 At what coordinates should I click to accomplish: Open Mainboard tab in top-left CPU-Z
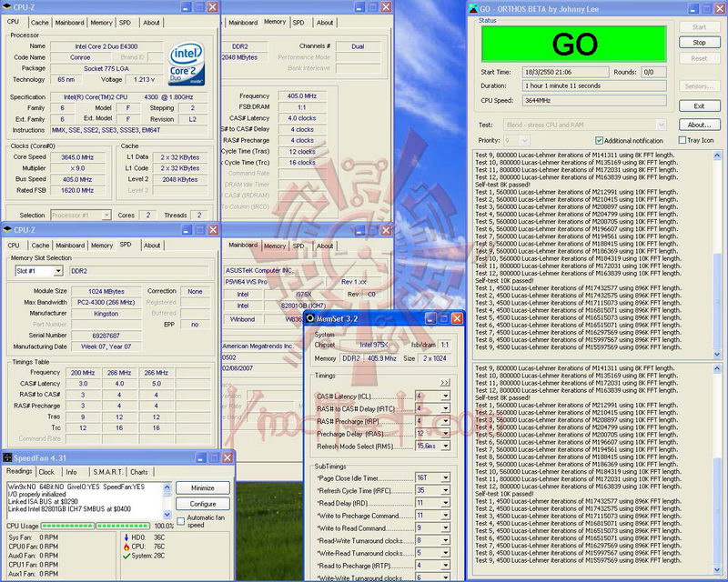click(x=70, y=22)
